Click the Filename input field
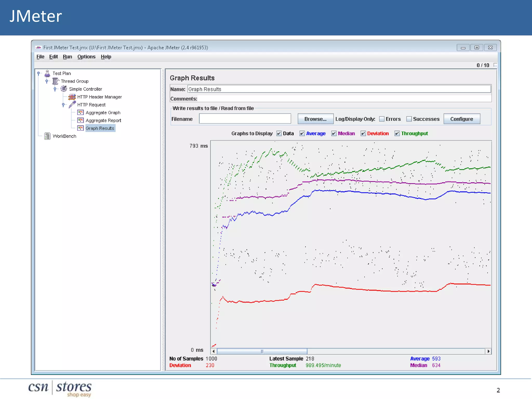Image resolution: width=532 pixels, height=399 pixels. (245, 119)
